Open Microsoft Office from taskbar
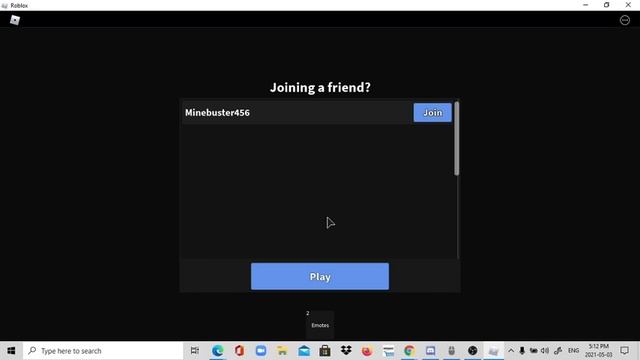This screenshot has width=640, height=360. [239, 351]
